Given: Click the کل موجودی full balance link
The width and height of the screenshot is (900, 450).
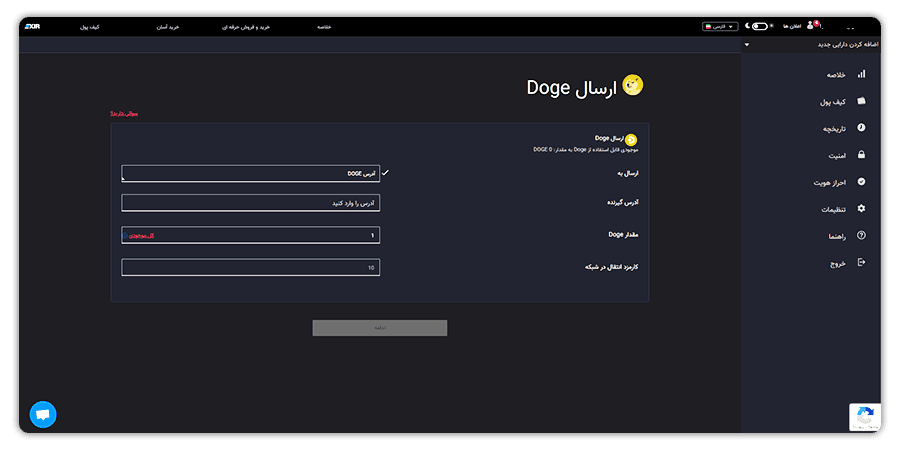Looking at the screenshot, I should 141,236.
